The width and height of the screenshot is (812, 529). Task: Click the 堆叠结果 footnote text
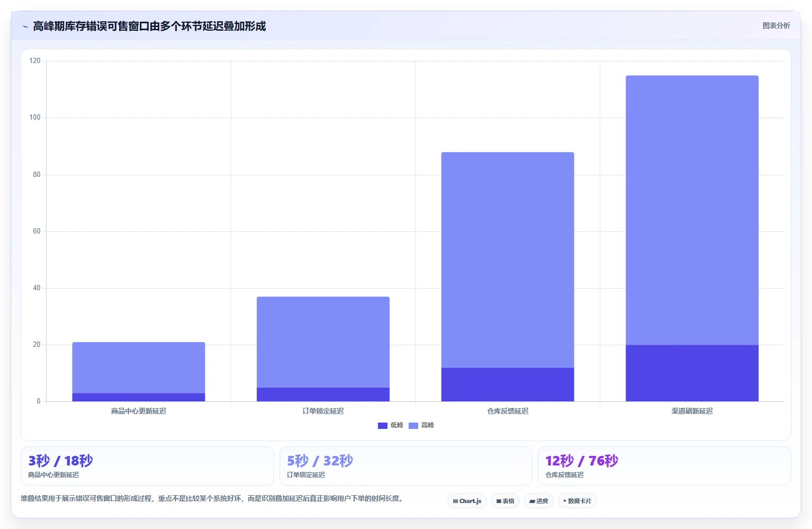tap(213, 498)
